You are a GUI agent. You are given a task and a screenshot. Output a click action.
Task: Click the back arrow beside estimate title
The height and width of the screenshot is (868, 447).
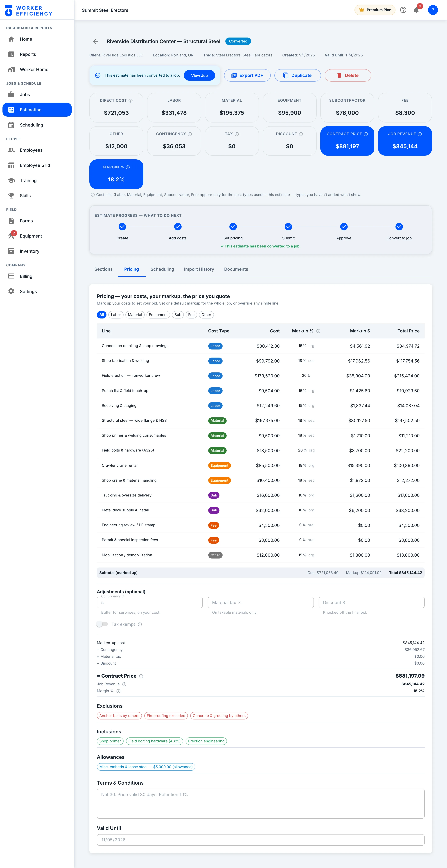point(96,41)
